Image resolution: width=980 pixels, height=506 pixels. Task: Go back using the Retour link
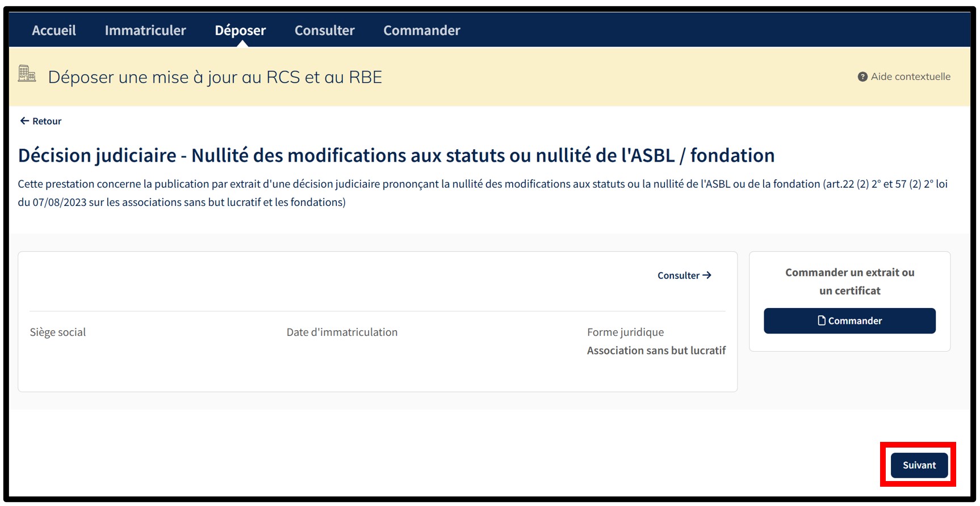(x=47, y=121)
